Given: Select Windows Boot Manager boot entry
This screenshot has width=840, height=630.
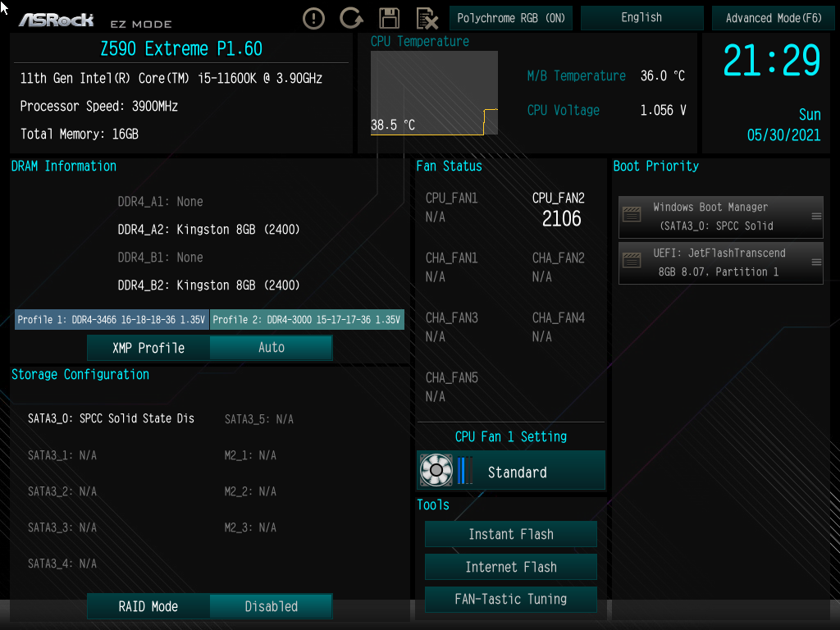Looking at the screenshot, I should 720,217.
